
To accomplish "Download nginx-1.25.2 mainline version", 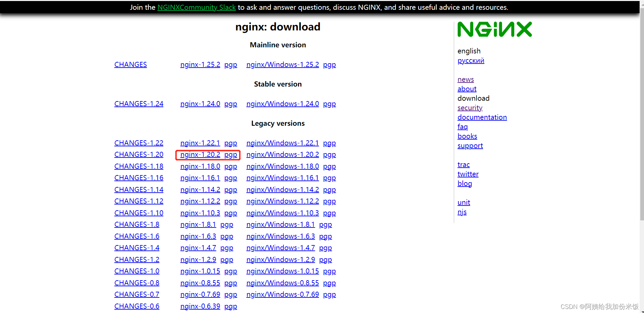I will pyautogui.click(x=200, y=64).
